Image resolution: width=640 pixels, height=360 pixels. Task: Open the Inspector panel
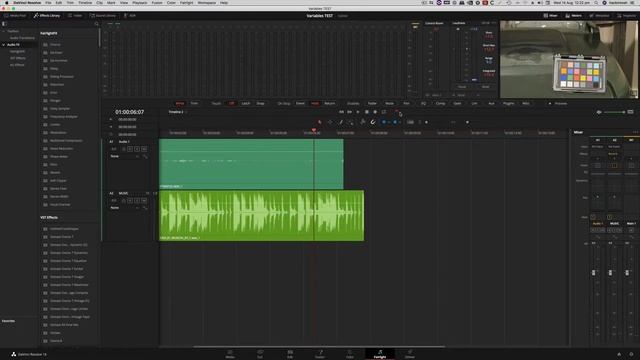tap(627, 16)
